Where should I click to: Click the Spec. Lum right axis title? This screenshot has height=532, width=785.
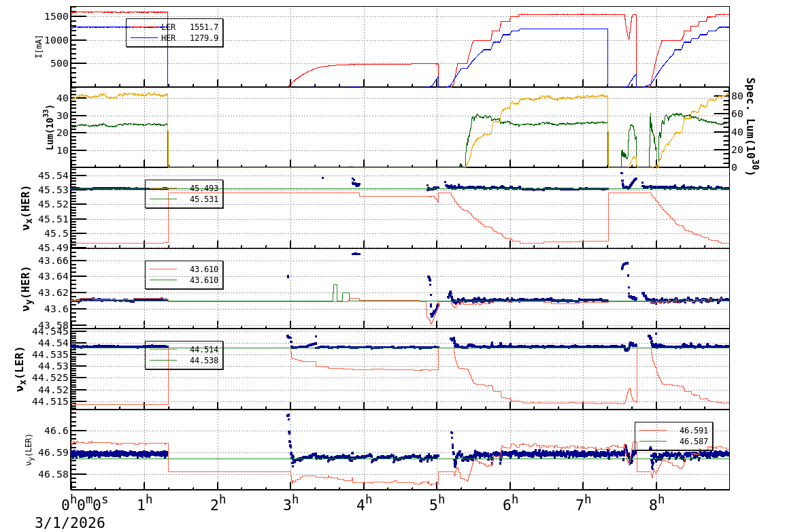point(750,127)
